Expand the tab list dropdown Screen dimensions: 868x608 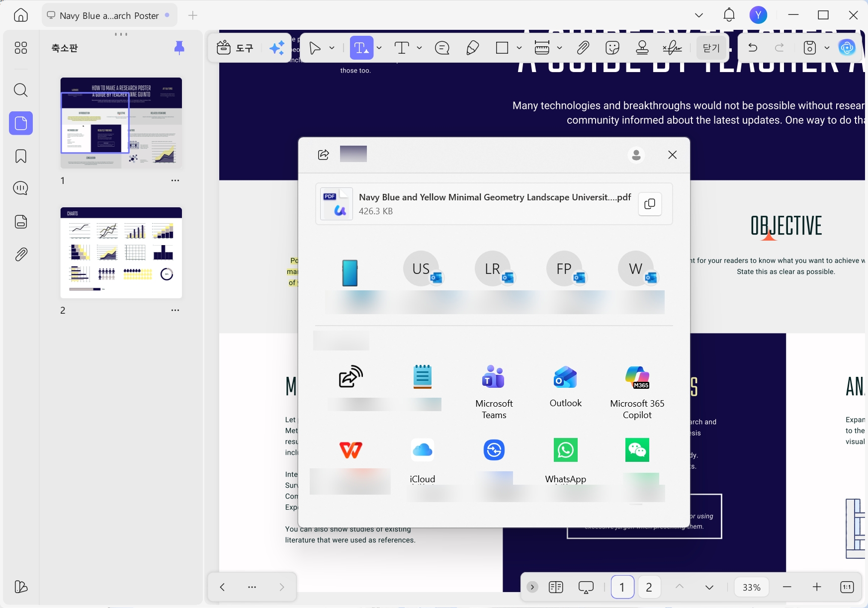click(699, 15)
